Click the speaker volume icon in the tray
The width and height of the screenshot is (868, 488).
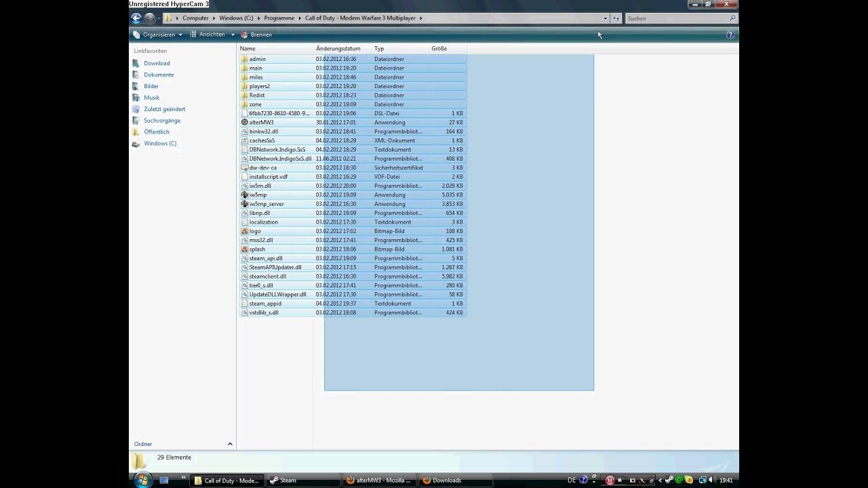coord(712,481)
